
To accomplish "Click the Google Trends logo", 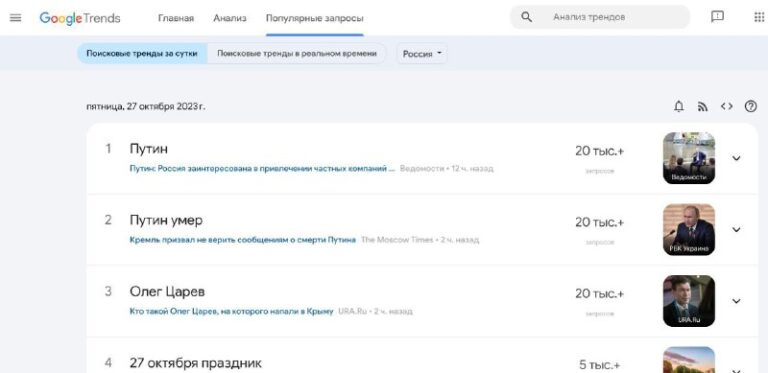I will [80, 18].
